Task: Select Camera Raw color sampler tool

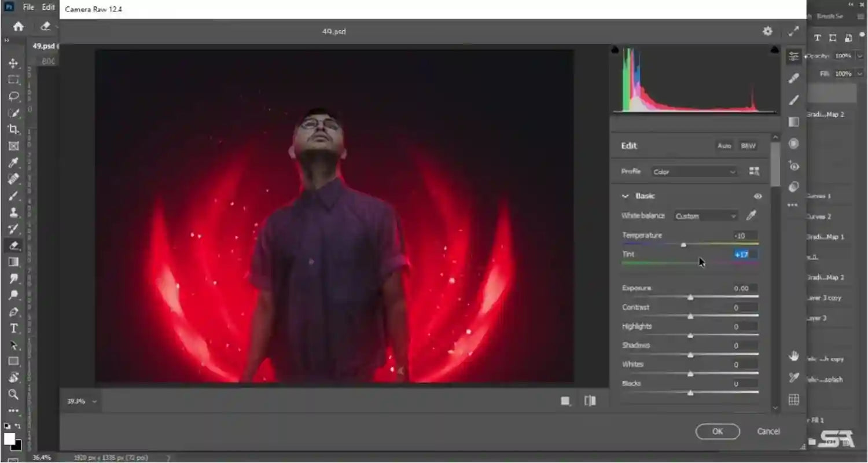Action: 793,377
